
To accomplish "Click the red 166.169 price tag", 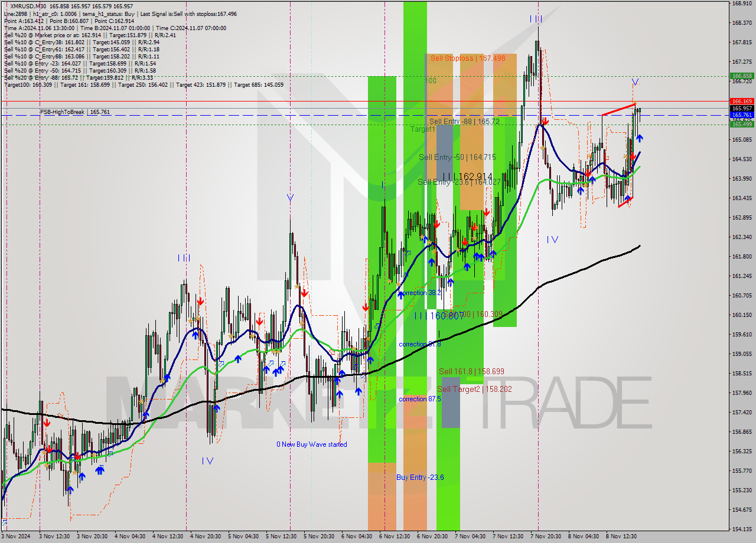I will (742, 102).
